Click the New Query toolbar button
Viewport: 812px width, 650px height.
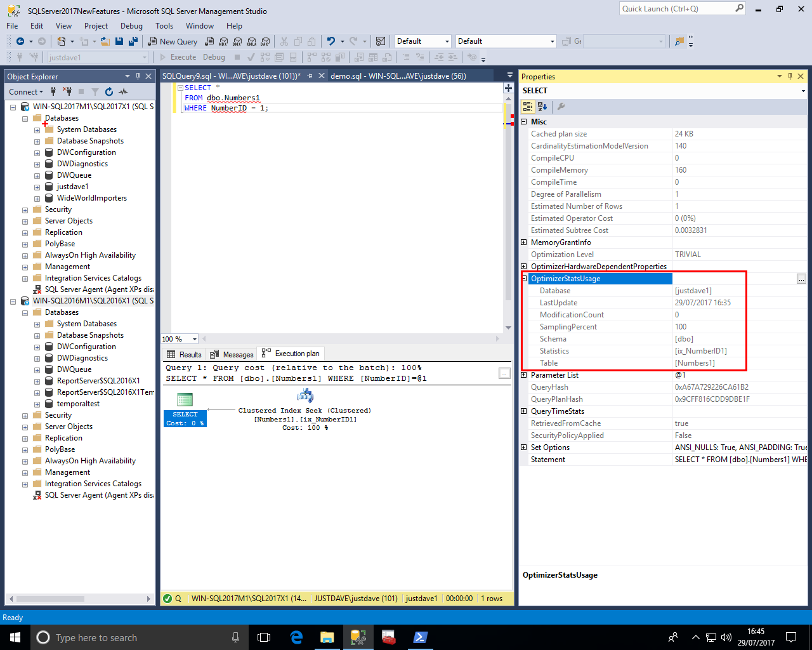[x=173, y=41]
